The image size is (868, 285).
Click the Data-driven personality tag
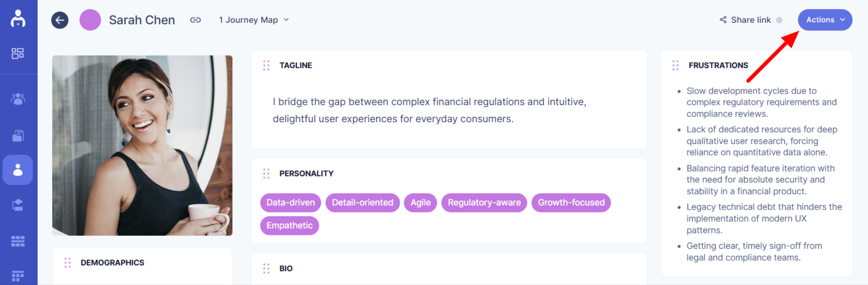coord(290,203)
